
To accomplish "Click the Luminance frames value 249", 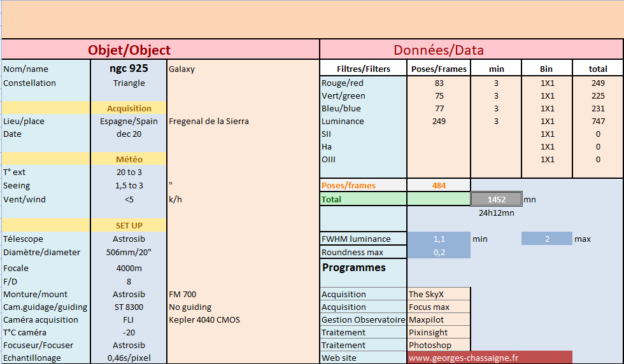I will tap(439, 122).
